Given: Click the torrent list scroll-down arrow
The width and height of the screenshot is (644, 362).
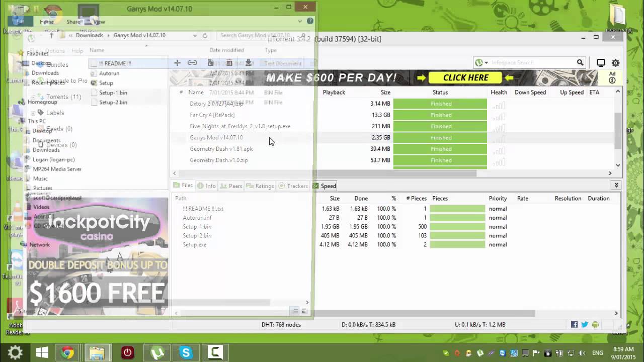Looking at the screenshot, I should click(x=618, y=165).
